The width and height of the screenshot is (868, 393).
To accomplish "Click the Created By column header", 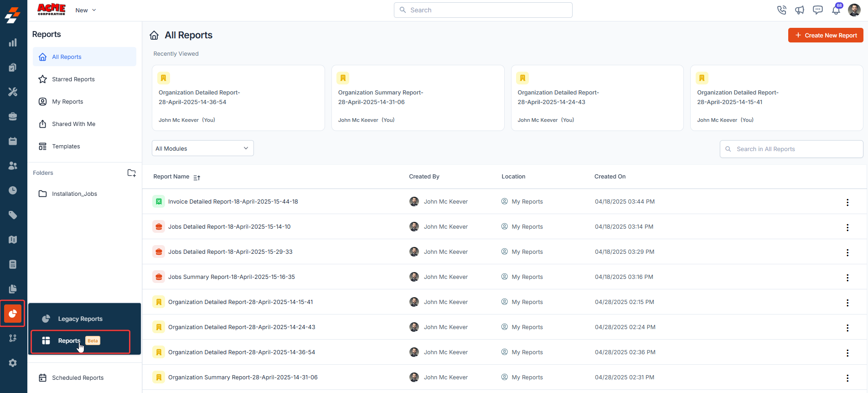I will [x=424, y=177].
